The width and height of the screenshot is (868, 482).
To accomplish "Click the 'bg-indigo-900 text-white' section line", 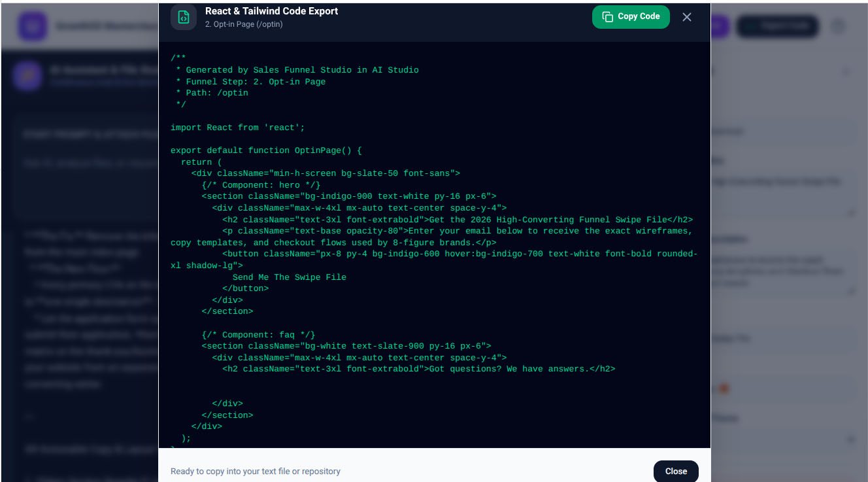I will tap(349, 196).
